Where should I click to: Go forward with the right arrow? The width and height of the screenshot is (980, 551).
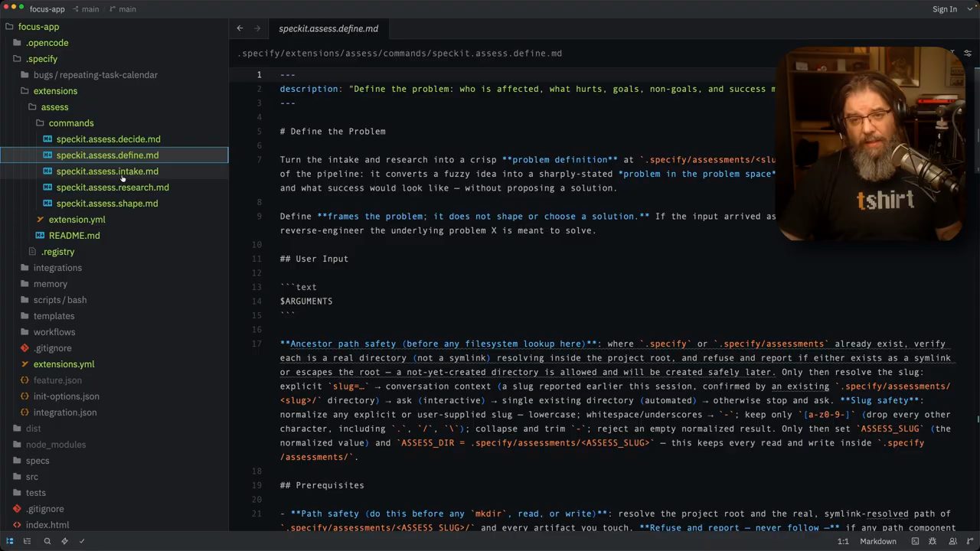[x=257, y=28]
